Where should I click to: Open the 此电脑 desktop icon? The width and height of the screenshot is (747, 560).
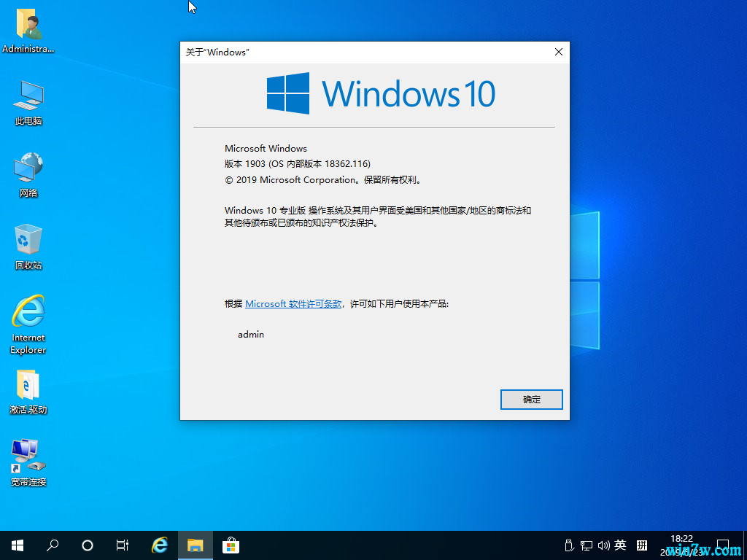(28, 103)
